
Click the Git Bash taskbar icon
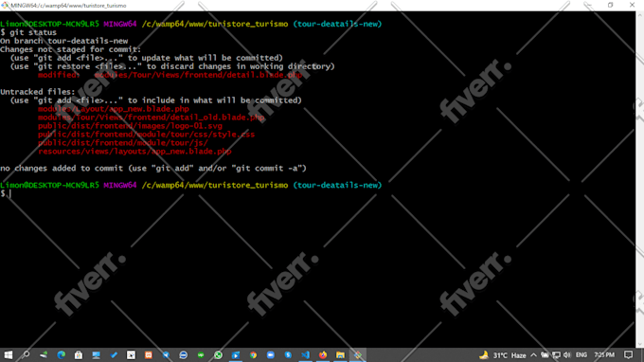pos(358,354)
